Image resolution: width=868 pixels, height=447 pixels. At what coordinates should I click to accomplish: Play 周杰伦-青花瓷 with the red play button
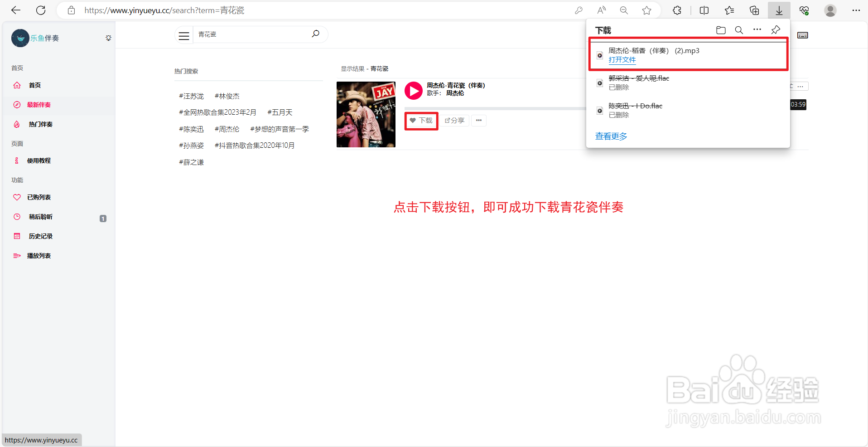(413, 91)
